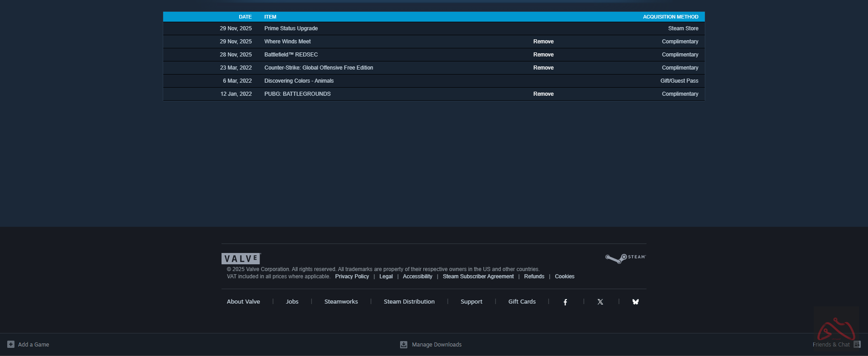Image resolution: width=868 pixels, height=356 pixels.
Task: Remove Where Winds Meet license
Action: coord(543,42)
